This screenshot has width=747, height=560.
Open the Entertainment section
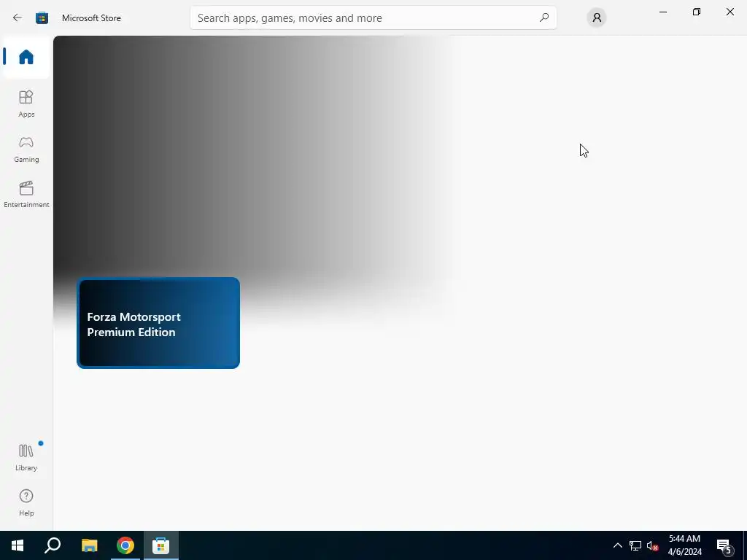pyautogui.click(x=26, y=194)
